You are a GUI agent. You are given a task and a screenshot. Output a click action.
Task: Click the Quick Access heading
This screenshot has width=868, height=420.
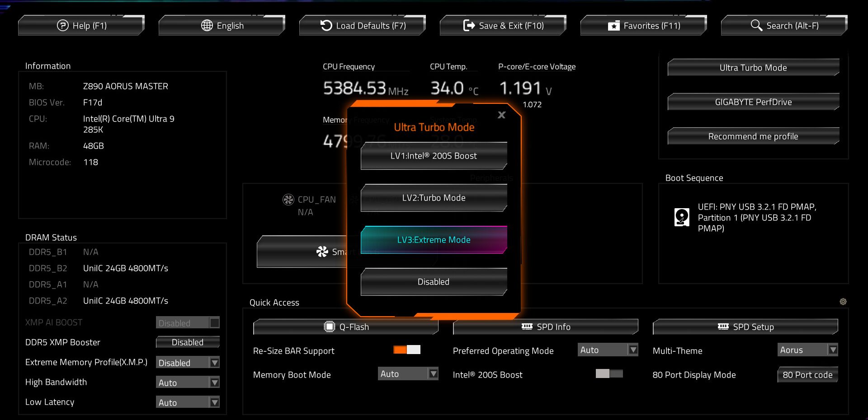[x=274, y=303]
